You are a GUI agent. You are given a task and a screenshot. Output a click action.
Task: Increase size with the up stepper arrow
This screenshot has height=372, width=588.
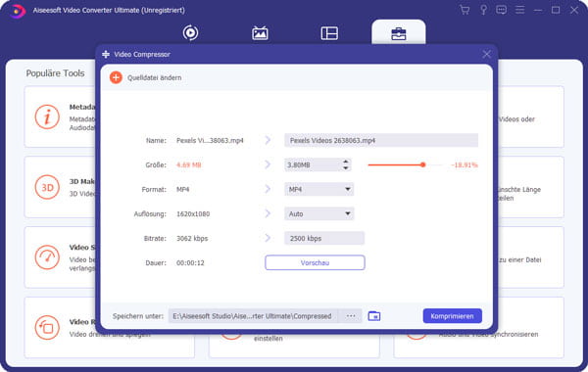click(346, 162)
